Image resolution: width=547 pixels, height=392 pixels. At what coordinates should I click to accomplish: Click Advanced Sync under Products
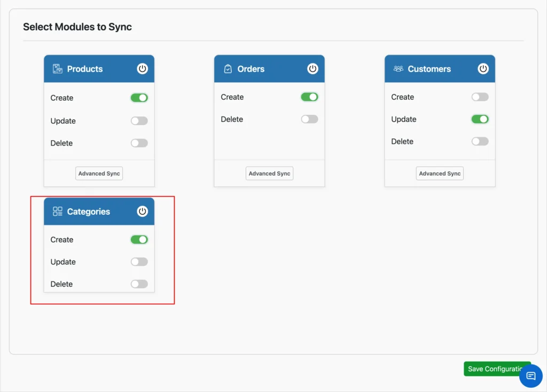tap(99, 173)
